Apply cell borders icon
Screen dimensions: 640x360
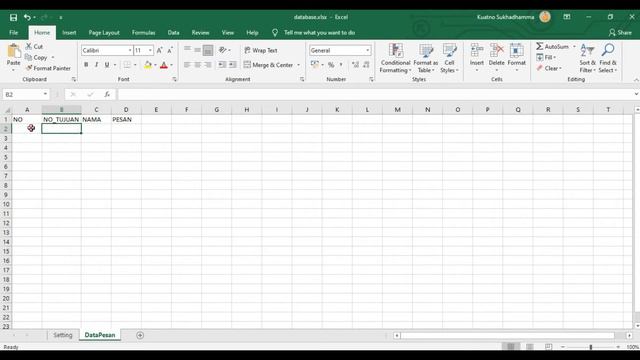pos(127,64)
